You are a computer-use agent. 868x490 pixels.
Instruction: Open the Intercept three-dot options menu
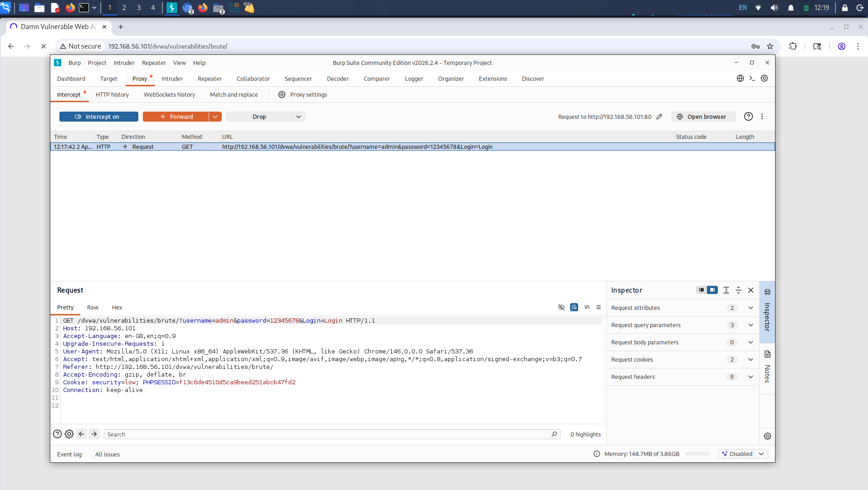coord(762,117)
